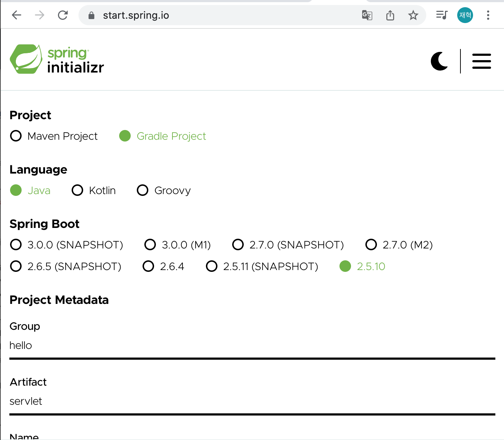The width and height of the screenshot is (504, 440).
Task: Click the address bar URL start.spring.io
Action: point(136,15)
